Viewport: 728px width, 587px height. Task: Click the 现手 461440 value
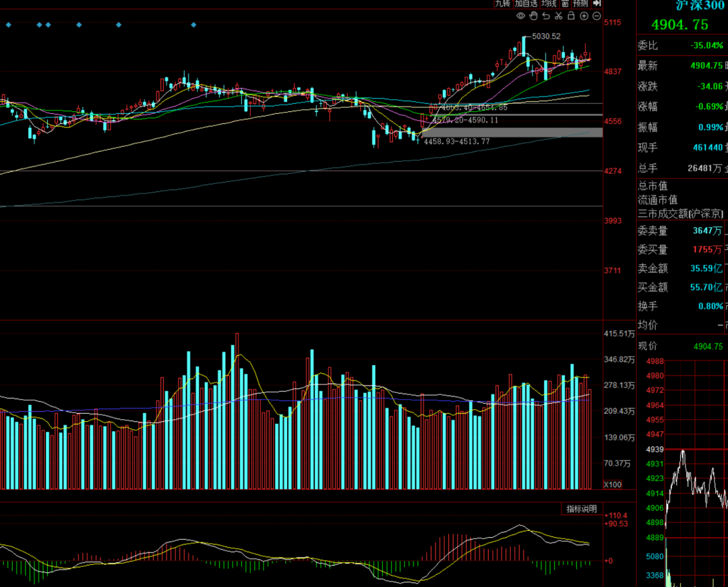coord(708,148)
